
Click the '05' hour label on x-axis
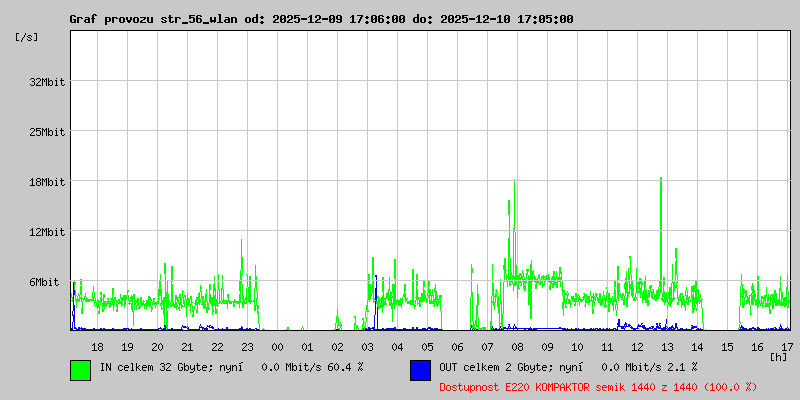[428, 347]
